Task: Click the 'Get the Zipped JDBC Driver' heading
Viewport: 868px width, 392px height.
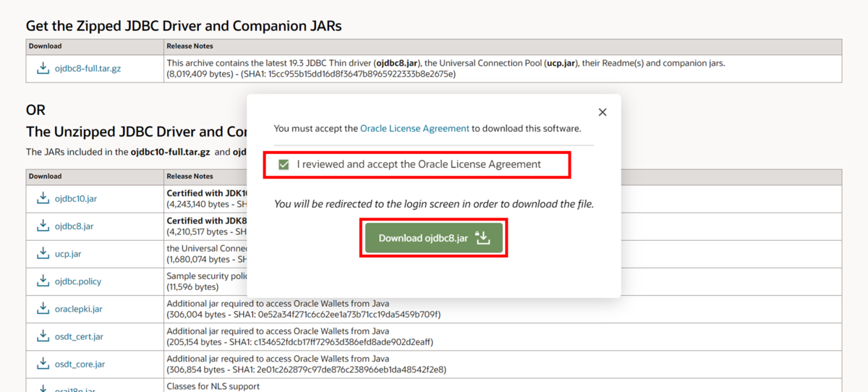Action: 184,25
